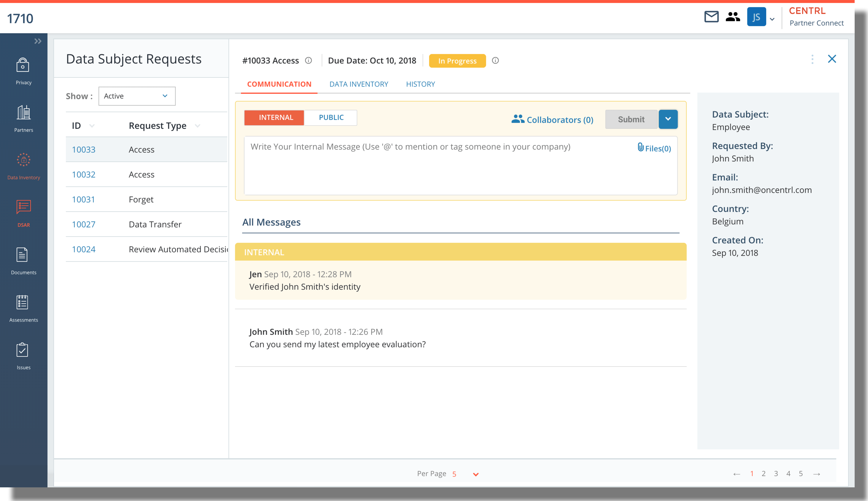868x501 pixels.
Task: Select the INTERNAL message toggle
Action: pyautogui.click(x=274, y=118)
